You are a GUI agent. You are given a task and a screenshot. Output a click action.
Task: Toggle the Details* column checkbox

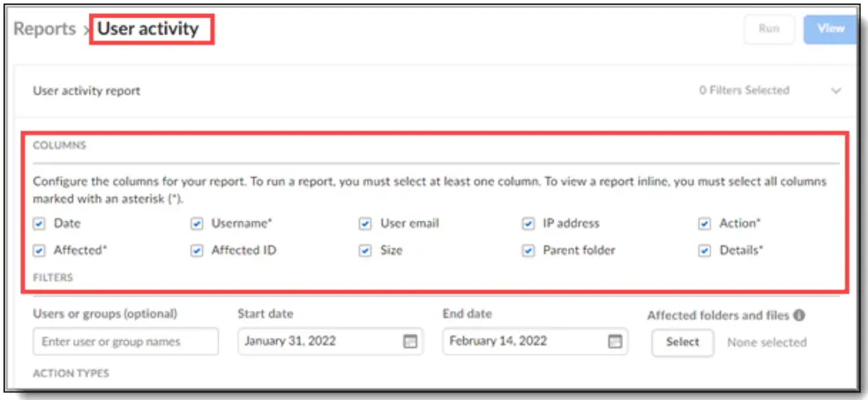704,251
